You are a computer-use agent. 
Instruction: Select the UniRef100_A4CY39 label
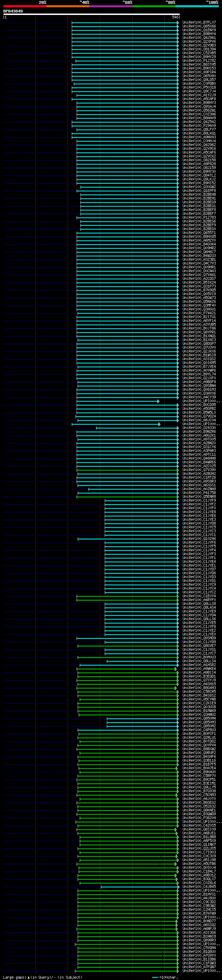[x=199, y=397]
